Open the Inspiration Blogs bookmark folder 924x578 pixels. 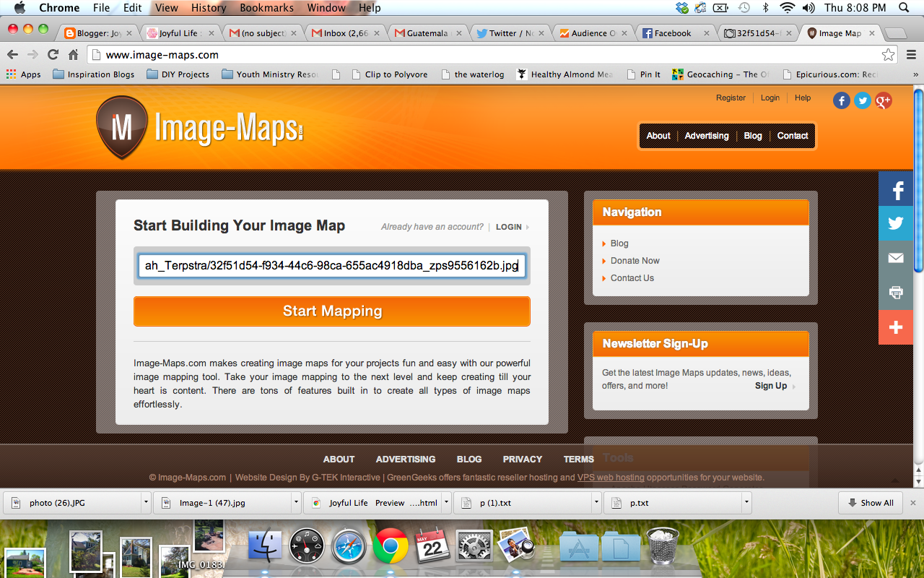tap(93, 74)
